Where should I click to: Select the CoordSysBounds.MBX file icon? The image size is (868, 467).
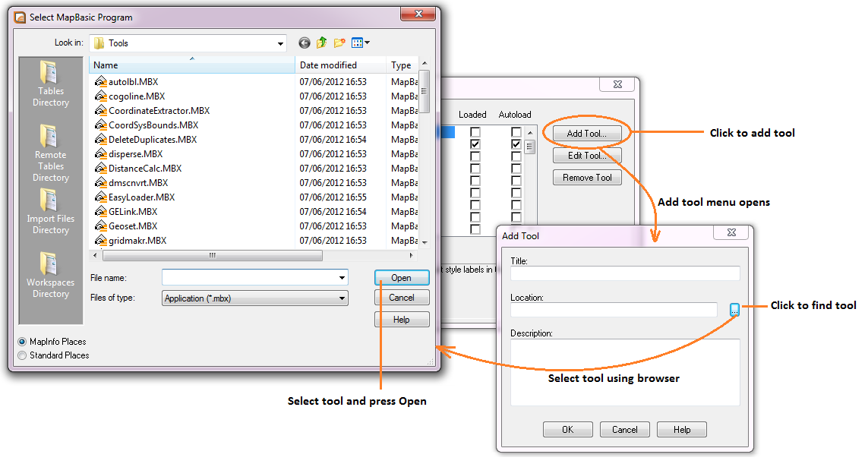pos(100,125)
